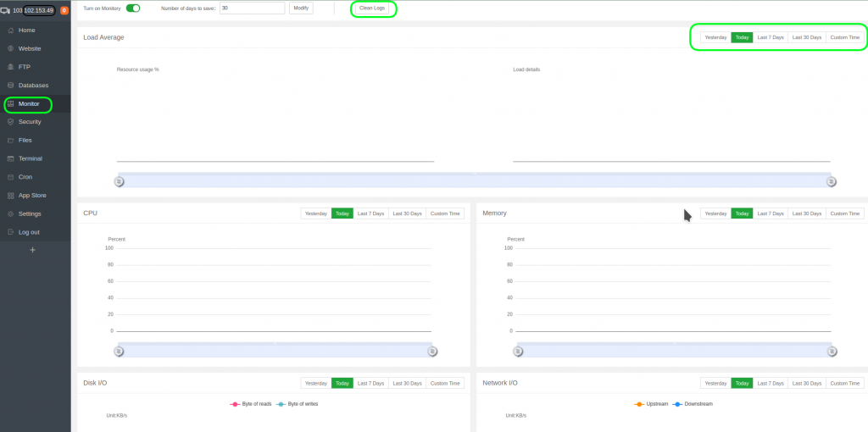The height and width of the screenshot is (432, 868).
Task: Select Last 7 Days for Memory
Action: click(771, 213)
